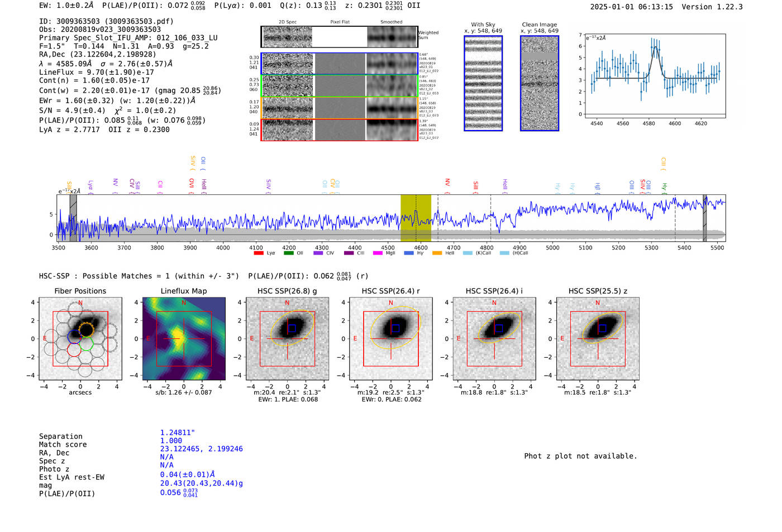This screenshot has height=532, width=782.
Task: Click the λ = 4585.09Å wavelength line
Action: coord(106,64)
